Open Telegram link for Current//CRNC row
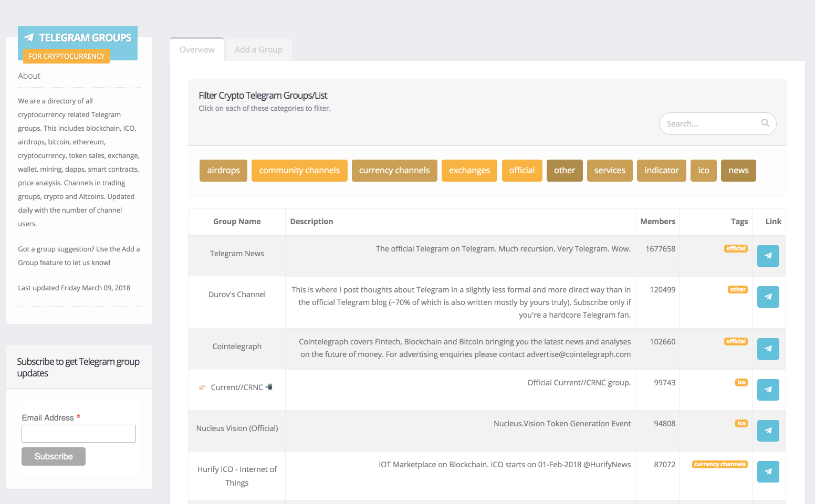Screen dimensions: 815x504 tap(768, 390)
